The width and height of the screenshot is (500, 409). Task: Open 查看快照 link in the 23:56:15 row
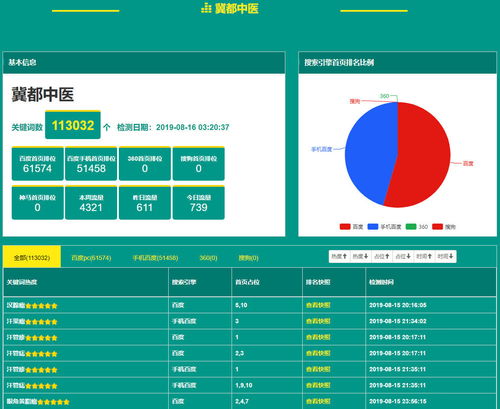pos(318,401)
